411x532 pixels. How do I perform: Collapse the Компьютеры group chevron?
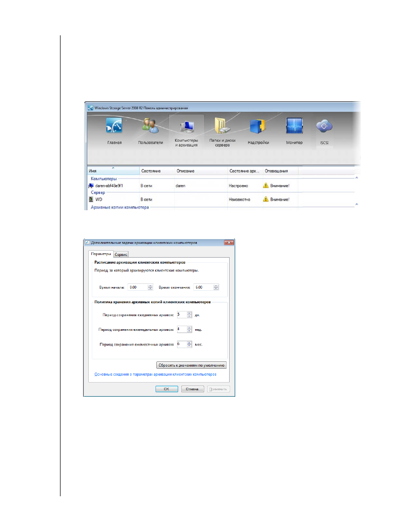[357, 178]
